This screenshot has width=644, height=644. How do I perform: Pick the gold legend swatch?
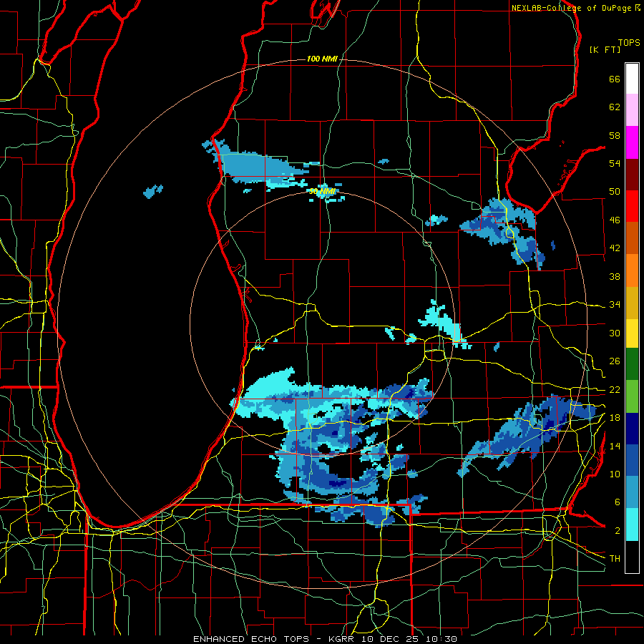(632, 303)
